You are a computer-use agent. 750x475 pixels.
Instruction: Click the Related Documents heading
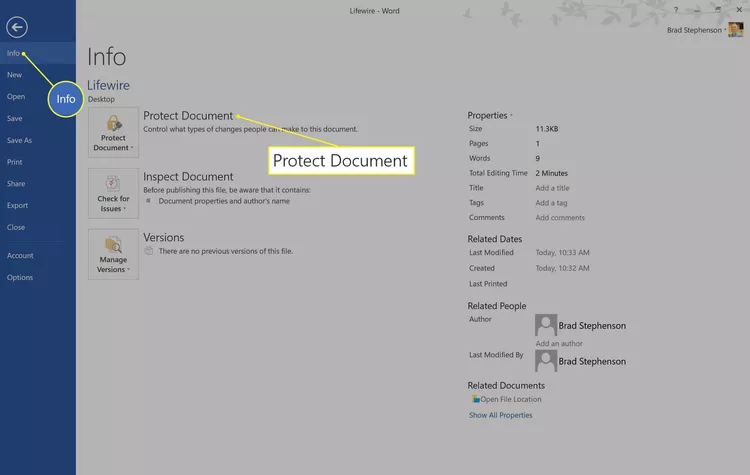coord(506,386)
